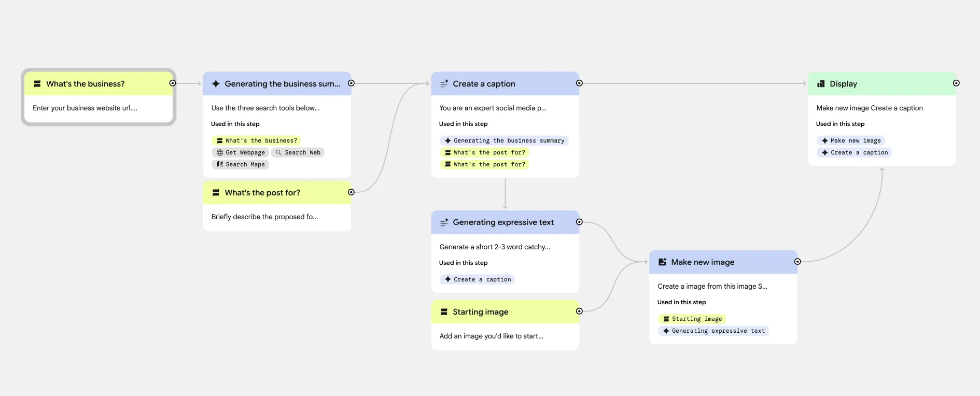Click the Starting image node input icon
980x396 pixels.
444,312
